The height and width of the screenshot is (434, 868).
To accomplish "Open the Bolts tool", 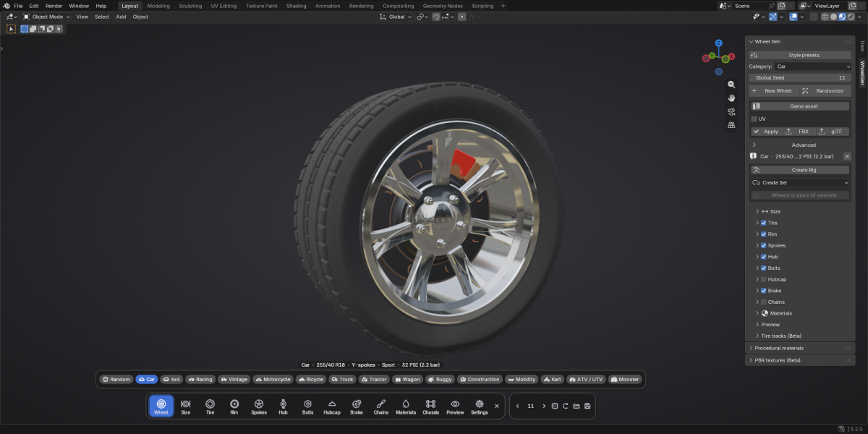I will pos(307,406).
